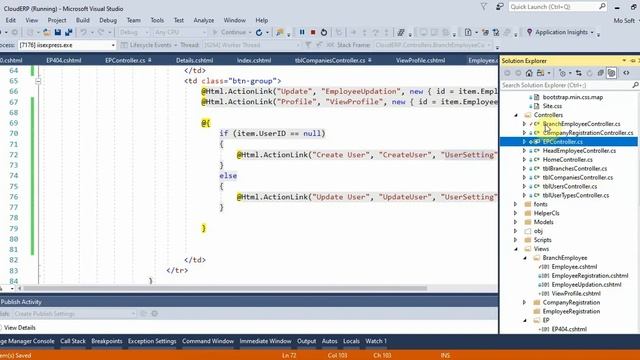Viewport: 640px width, 360px height.
Task: Click the Solution Explorer search magnifier
Action: pyautogui.click(x=635, y=85)
